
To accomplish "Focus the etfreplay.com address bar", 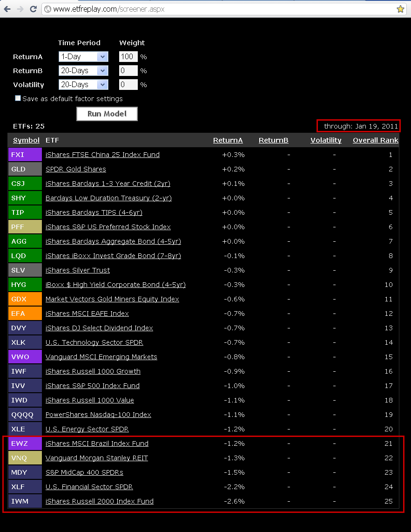I will point(224,9).
